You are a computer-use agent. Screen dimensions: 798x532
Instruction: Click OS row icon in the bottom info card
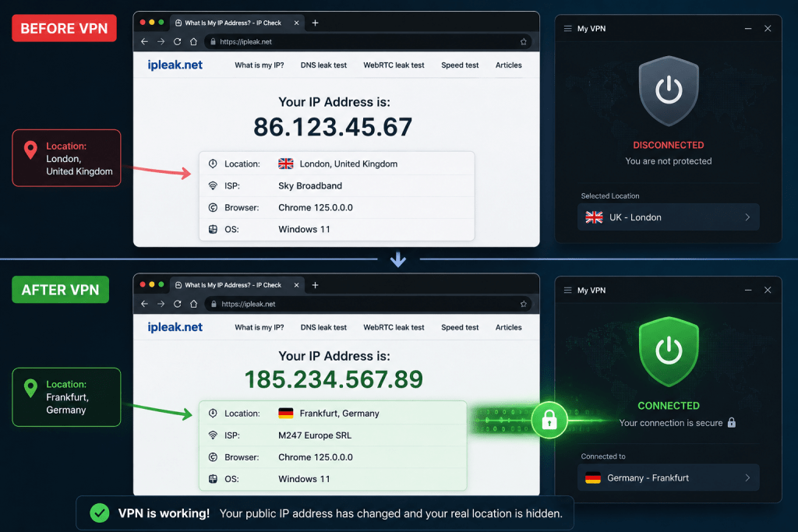tap(213, 478)
